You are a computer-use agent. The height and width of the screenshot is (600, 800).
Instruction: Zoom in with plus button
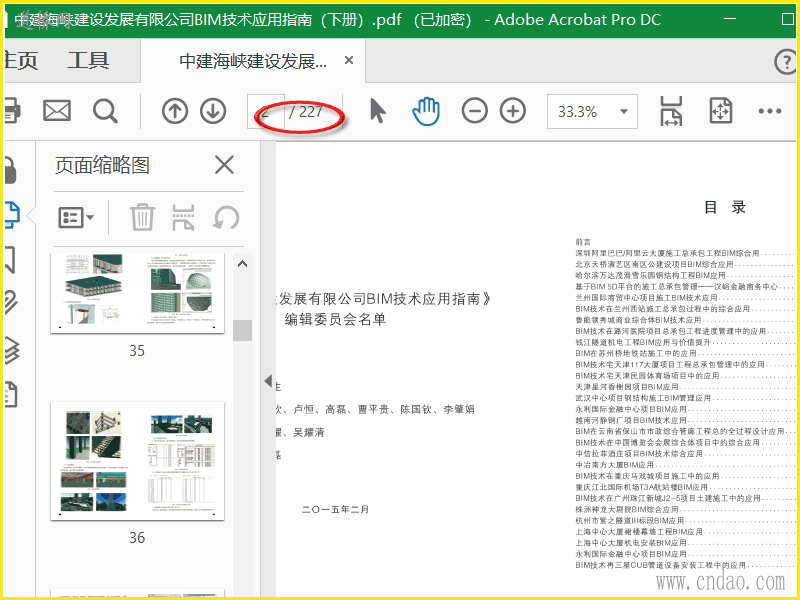[513, 111]
